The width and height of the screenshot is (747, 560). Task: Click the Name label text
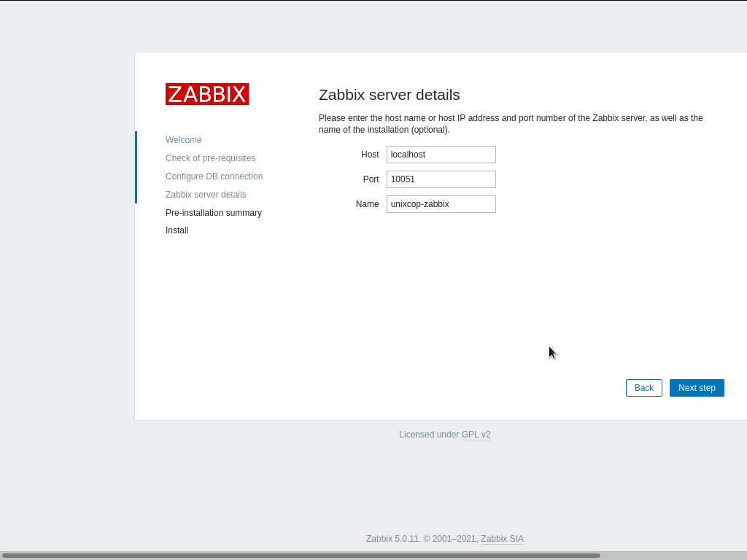pos(368,204)
